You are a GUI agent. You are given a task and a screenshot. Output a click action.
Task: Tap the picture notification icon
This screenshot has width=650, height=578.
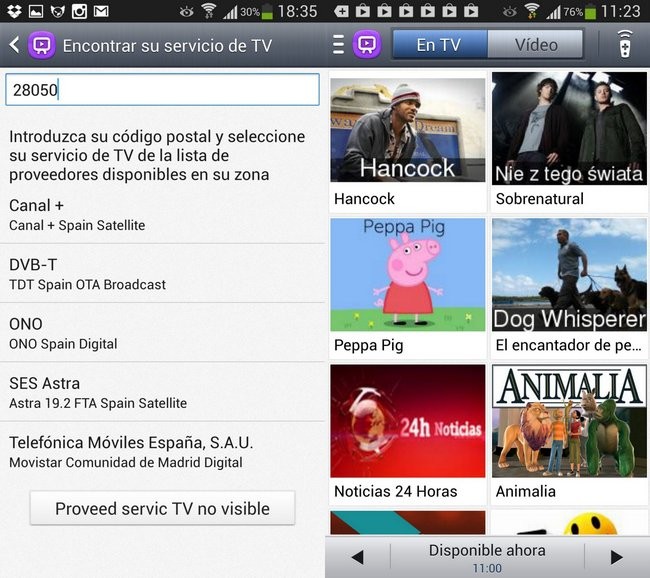(36, 11)
